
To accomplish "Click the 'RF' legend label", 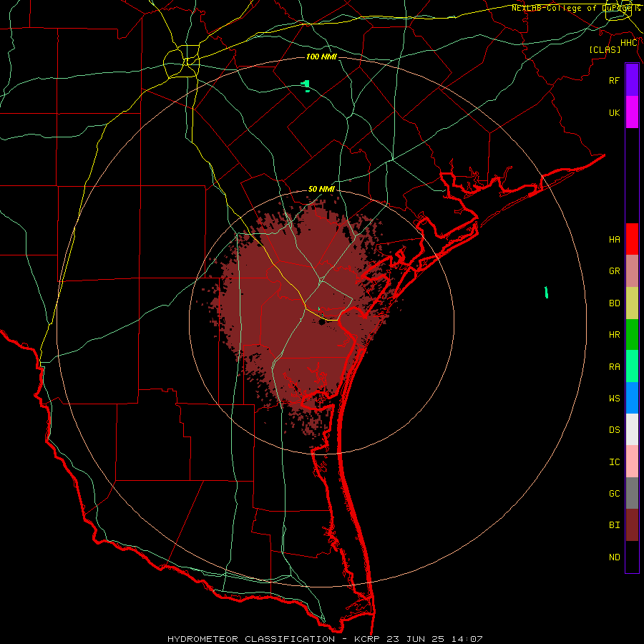I will coord(615,80).
